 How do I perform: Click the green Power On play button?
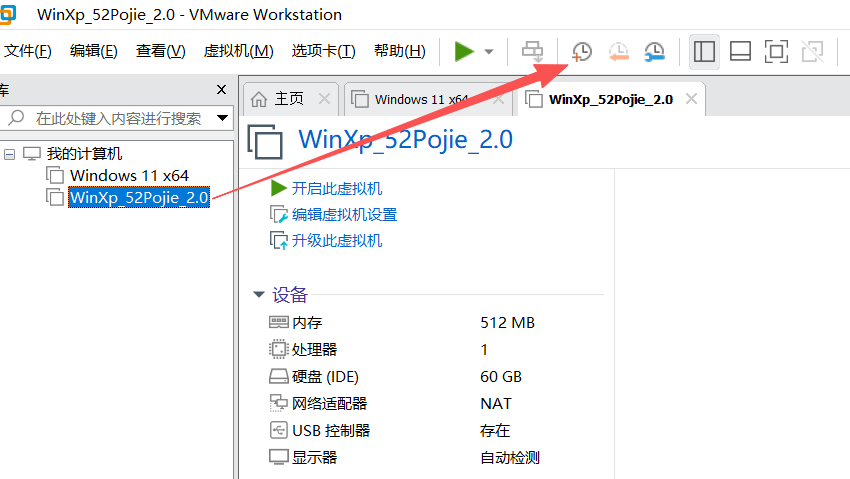click(464, 51)
